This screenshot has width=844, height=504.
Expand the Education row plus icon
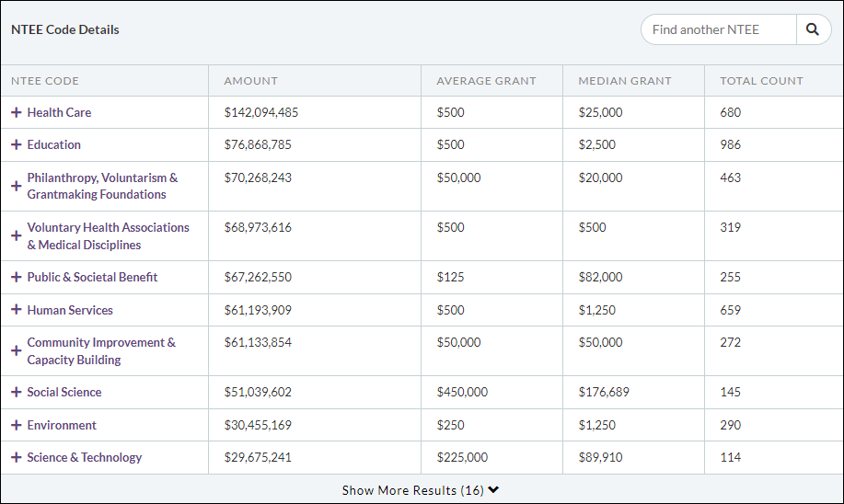pos(16,144)
